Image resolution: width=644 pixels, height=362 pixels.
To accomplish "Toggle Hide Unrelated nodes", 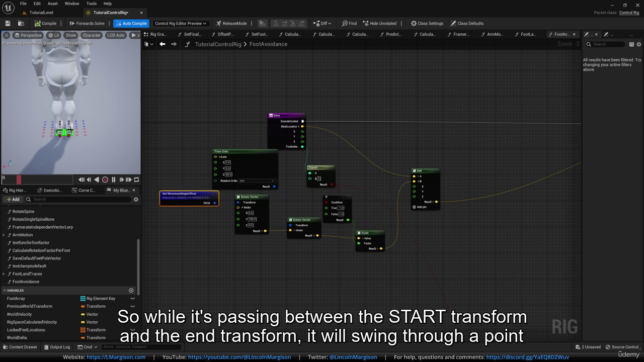I will (379, 24).
